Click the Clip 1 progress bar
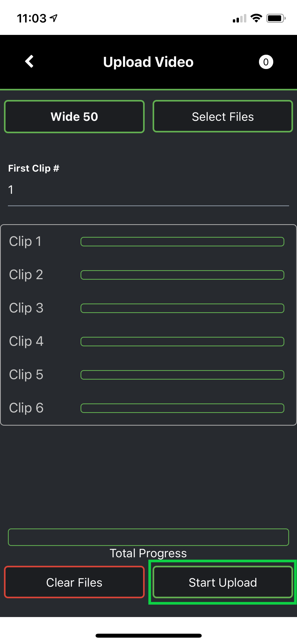Image resolution: width=297 pixels, height=644 pixels. click(182, 242)
